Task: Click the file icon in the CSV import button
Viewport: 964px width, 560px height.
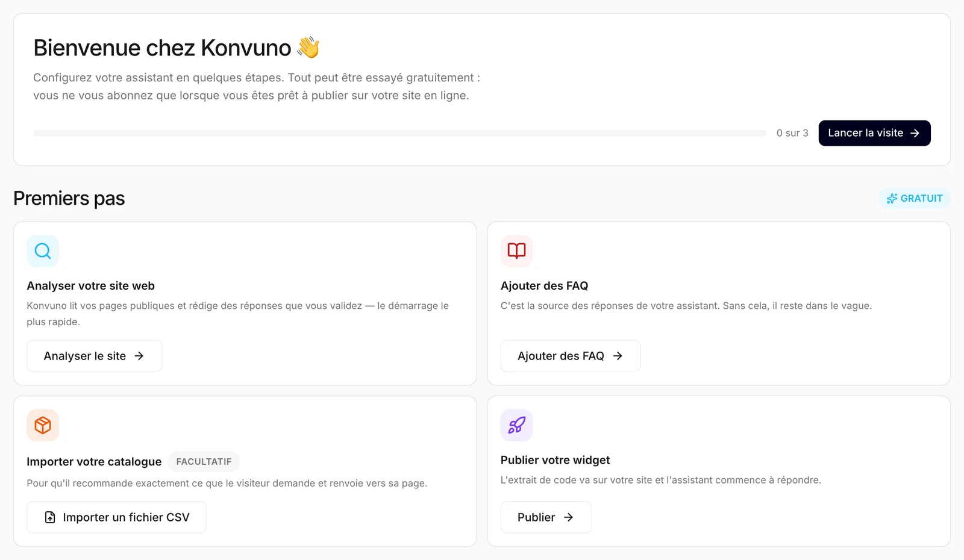Action: (x=50, y=517)
